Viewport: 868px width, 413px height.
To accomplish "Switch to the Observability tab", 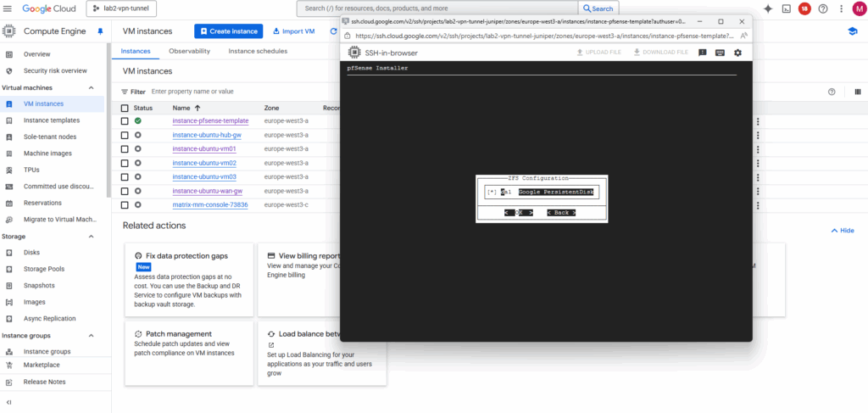I will click(x=189, y=51).
